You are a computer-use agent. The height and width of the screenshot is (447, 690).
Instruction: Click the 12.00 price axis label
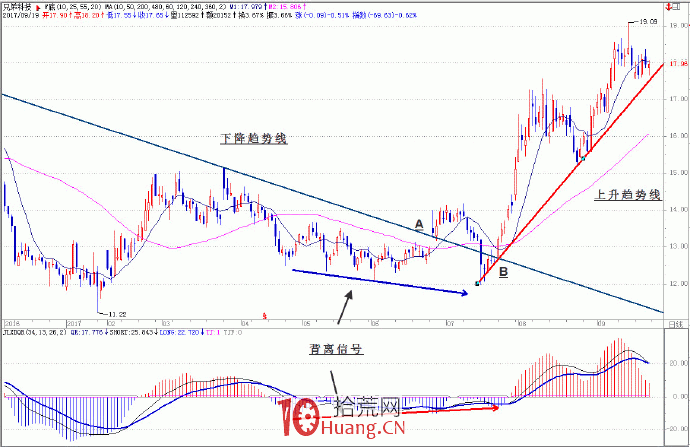click(x=679, y=283)
